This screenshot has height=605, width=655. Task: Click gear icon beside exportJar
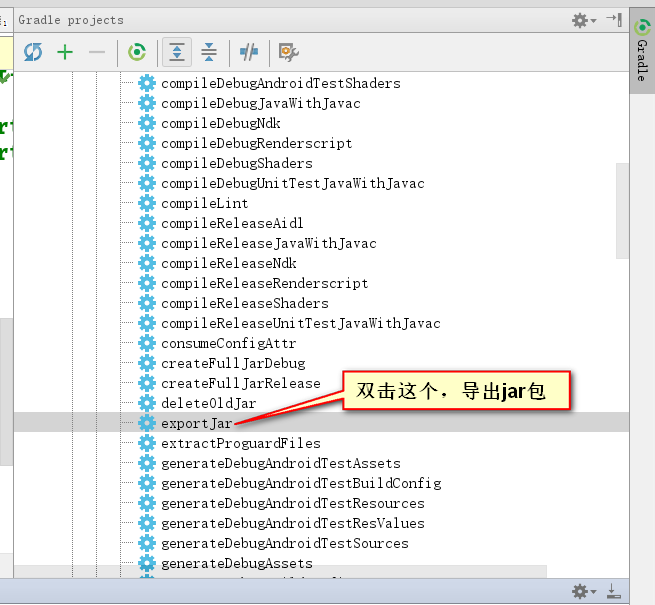pos(147,423)
